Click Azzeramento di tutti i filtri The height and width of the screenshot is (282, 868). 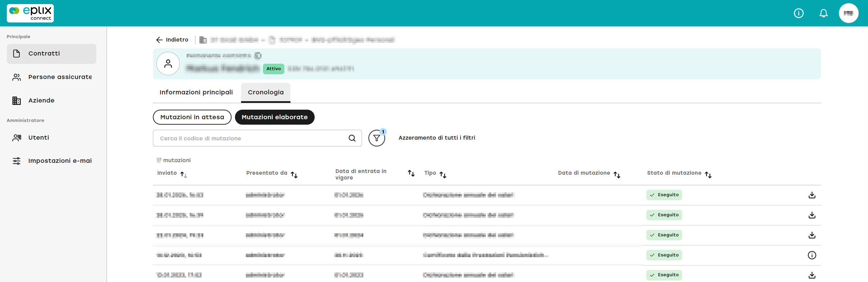(x=437, y=138)
